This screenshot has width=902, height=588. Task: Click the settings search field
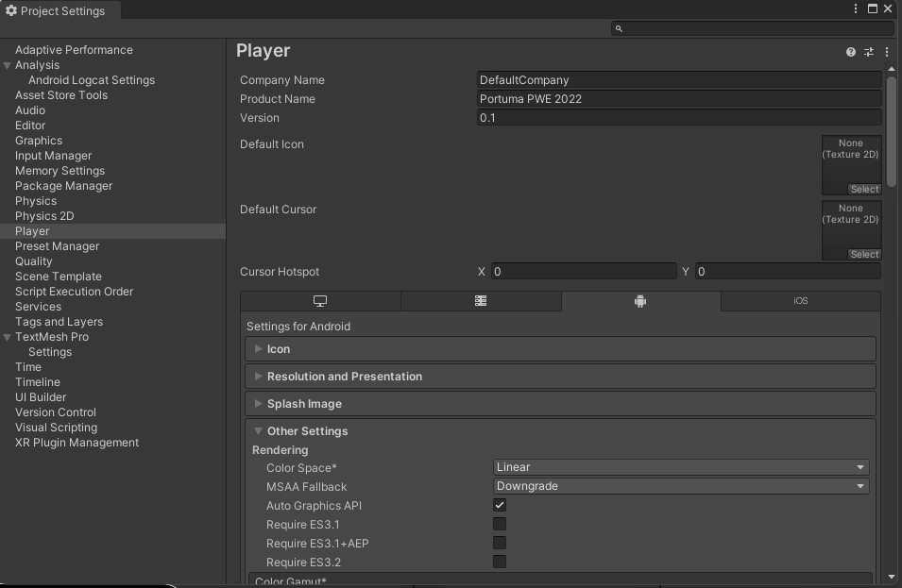753,28
